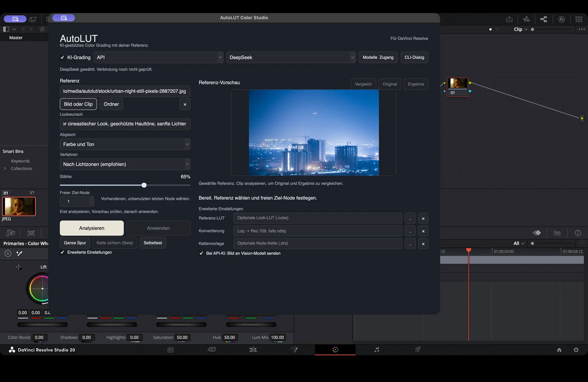Click the Project Manager home icon

[x=559, y=350]
